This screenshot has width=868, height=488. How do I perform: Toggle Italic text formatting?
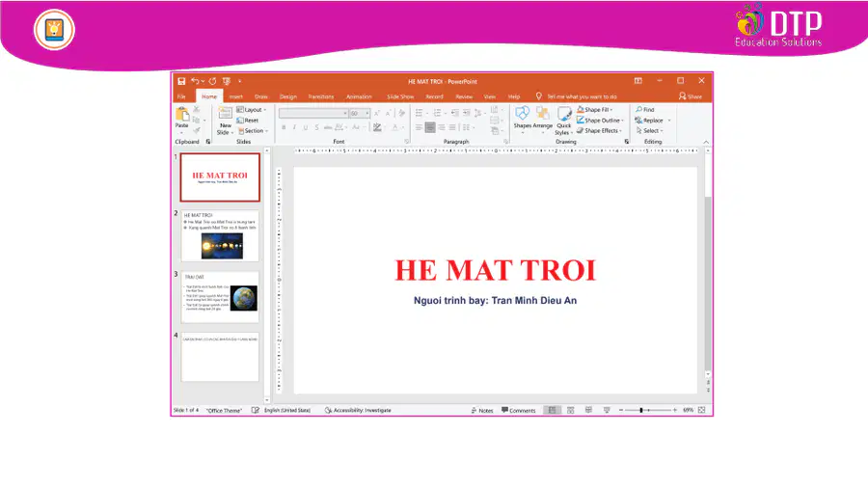[294, 127]
